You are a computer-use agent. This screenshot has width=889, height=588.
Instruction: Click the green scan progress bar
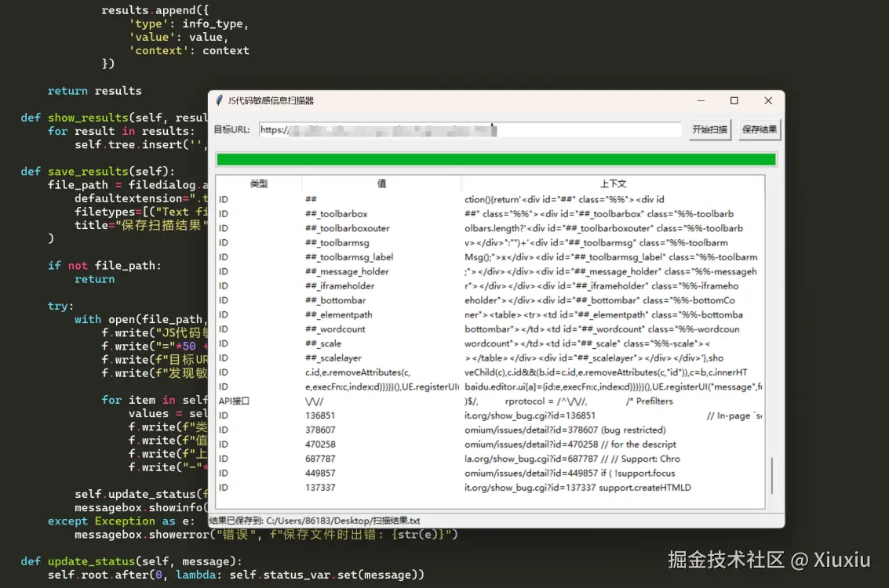tap(496, 159)
